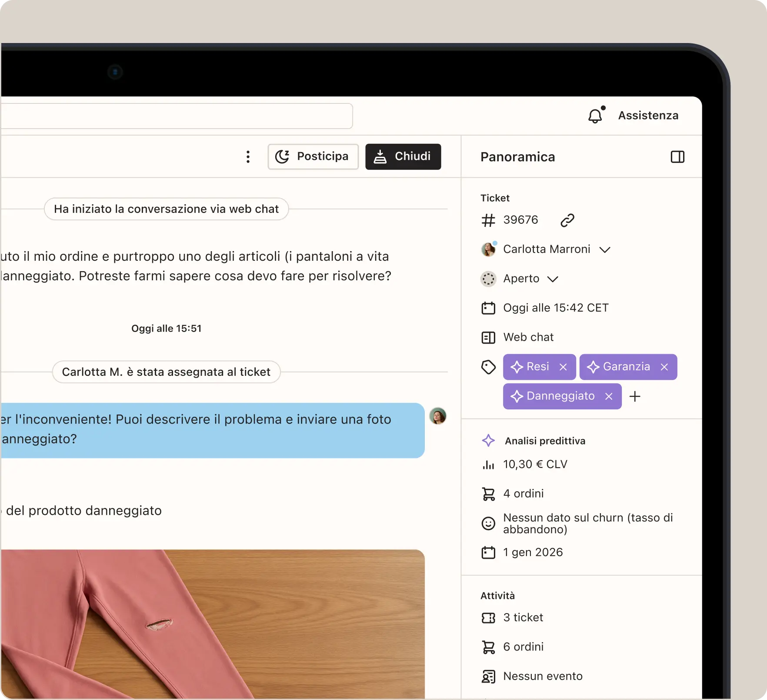
Task: Click ticket number 39676
Action: pos(520,220)
